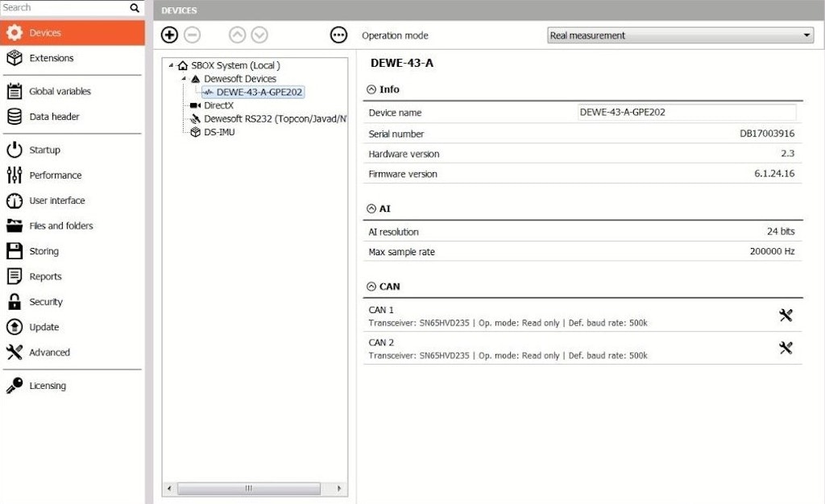The height and width of the screenshot is (504, 825).
Task: Click the CAN 1 label
Action: pyautogui.click(x=381, y=310)
